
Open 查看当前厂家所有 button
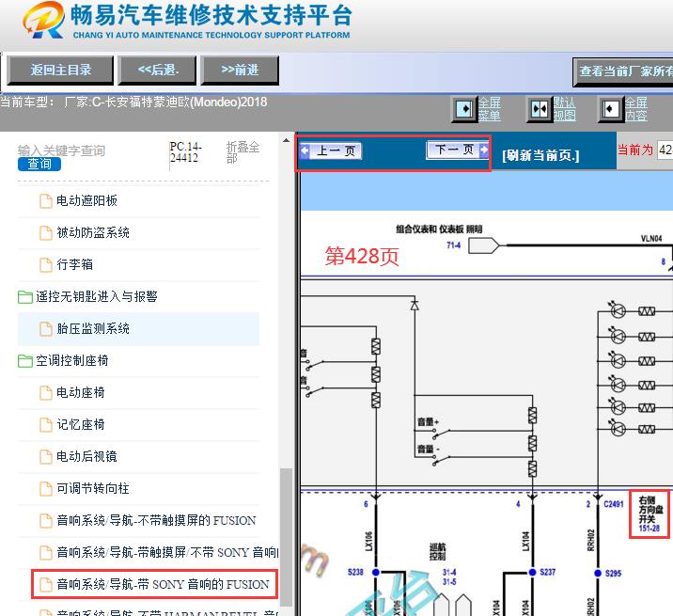[x=623, y=71]
